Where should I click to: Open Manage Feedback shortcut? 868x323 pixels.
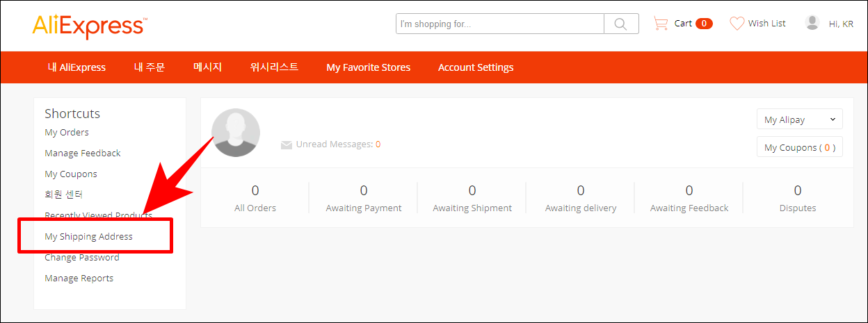[83, 153]
